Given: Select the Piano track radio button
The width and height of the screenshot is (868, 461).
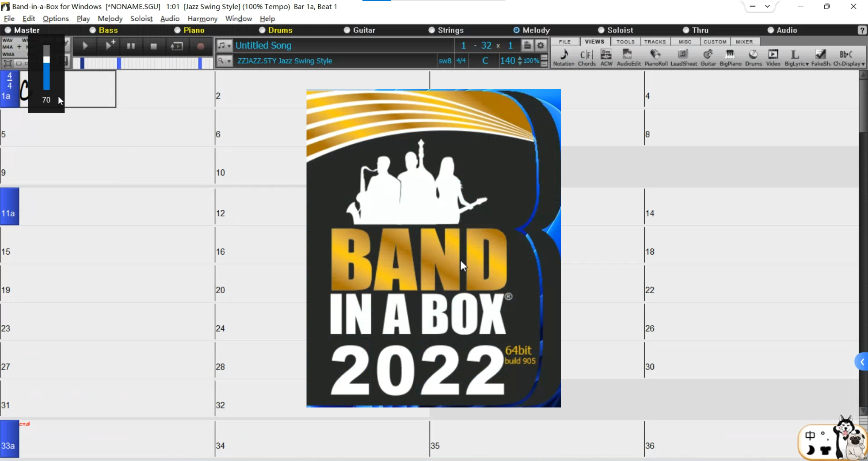Looking at the screenshot, I should (x=177, y=30).
